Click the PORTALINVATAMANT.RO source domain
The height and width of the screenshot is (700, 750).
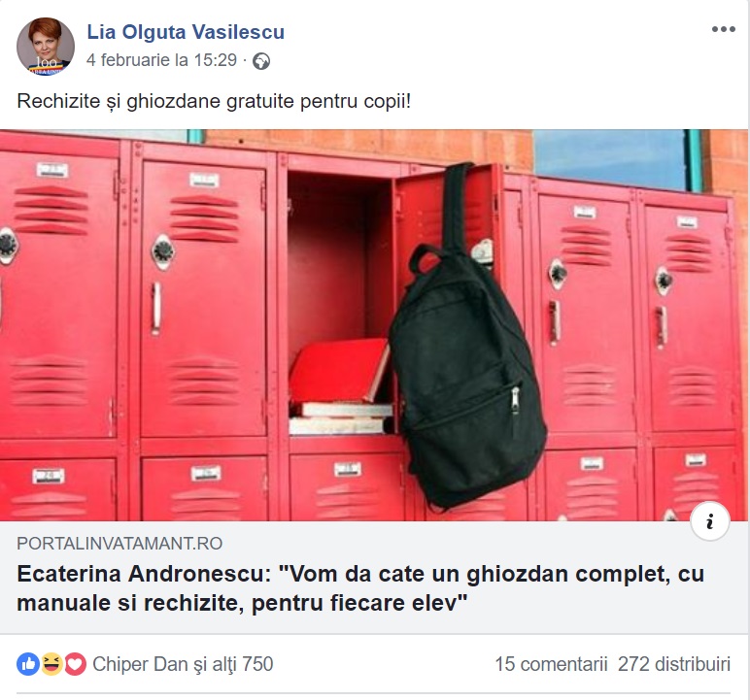[x=119, y=544]
